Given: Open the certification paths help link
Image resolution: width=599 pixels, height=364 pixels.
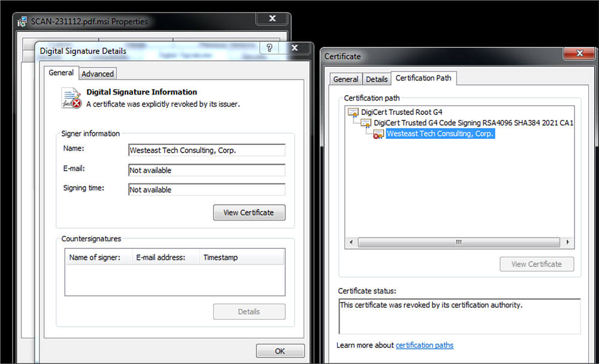Looking at the screenshot, I should point(425,345).
